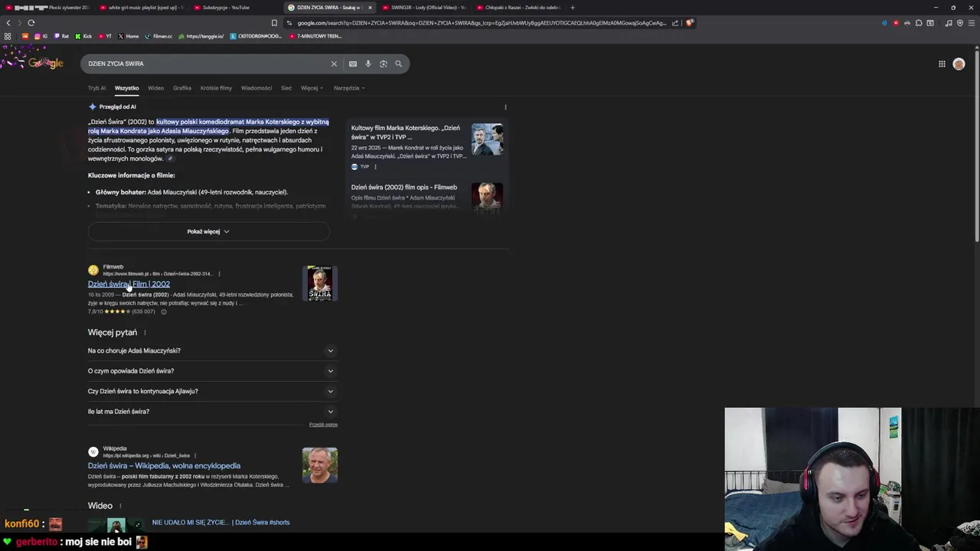The image size is (980, 551).
Task: Expand AI overview with Pokaż więcej
Action: 208,231
